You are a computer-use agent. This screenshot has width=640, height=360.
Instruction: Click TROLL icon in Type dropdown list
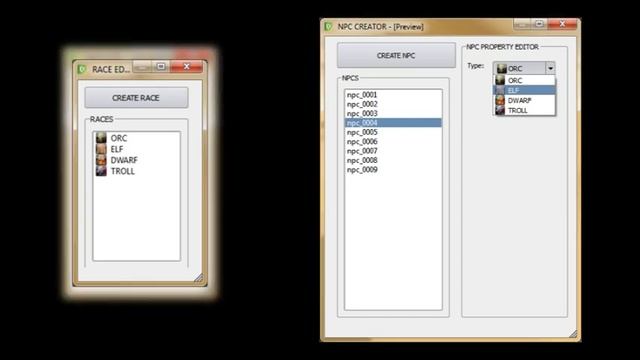[x=500, y=110]
